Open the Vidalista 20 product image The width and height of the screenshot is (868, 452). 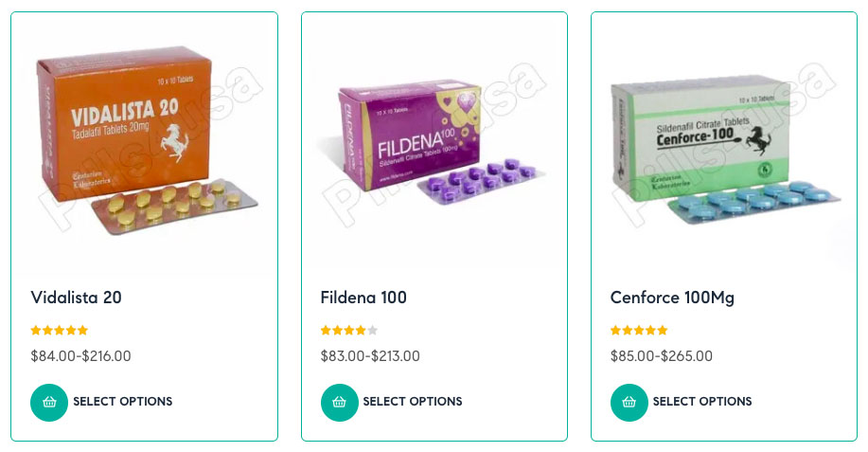point(145,143)
